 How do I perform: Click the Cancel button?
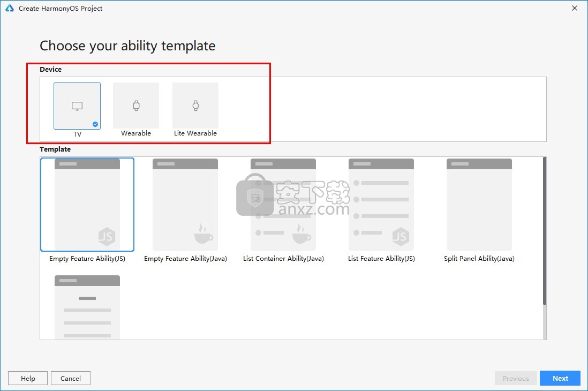point(71,378)
